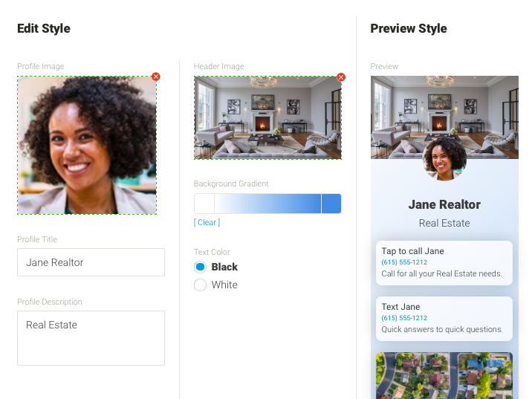Edit the Profile Description text area

tap(91, 338)
